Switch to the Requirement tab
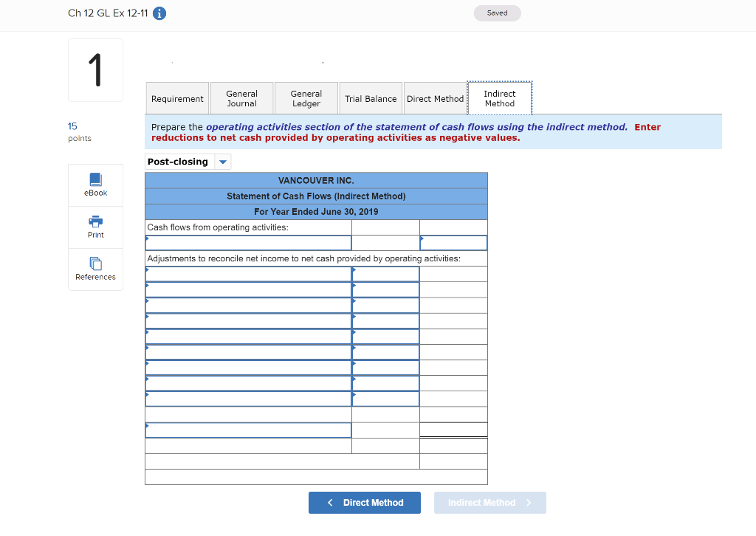This screenshot has height=536, width=756. [177, 98]
